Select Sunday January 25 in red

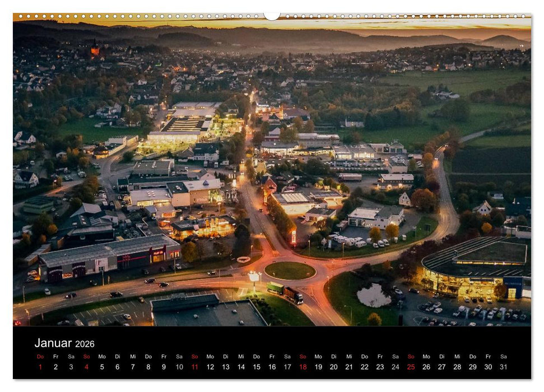click(x=411, y=367)
